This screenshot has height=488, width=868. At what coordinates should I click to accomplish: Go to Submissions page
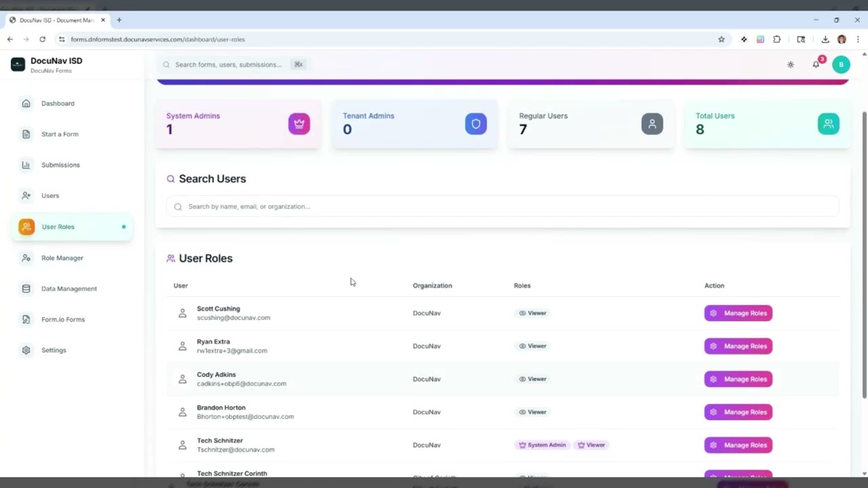[x=71, y=165]
